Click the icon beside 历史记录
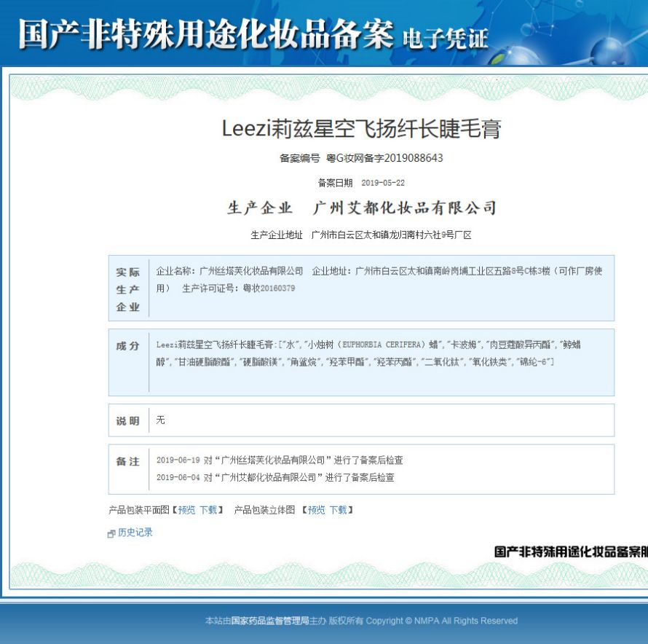 (x=111, y=533)
